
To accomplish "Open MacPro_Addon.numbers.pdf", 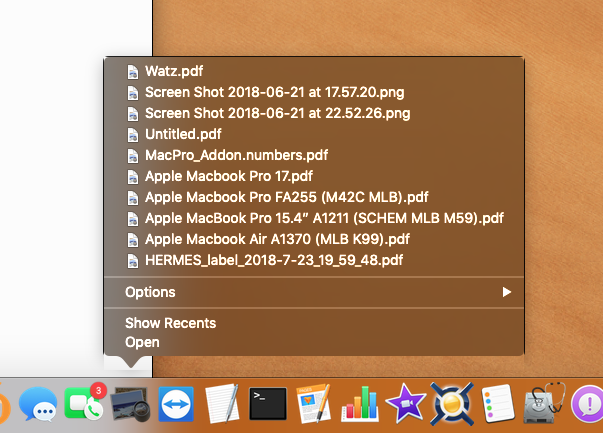I will coord(313,155).
